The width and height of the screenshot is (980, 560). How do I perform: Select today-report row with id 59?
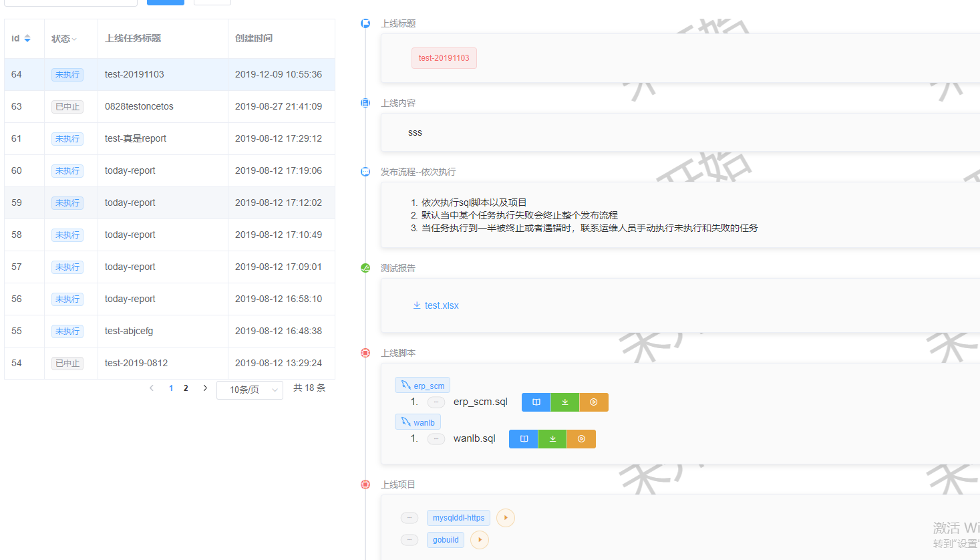click(170, 202)
